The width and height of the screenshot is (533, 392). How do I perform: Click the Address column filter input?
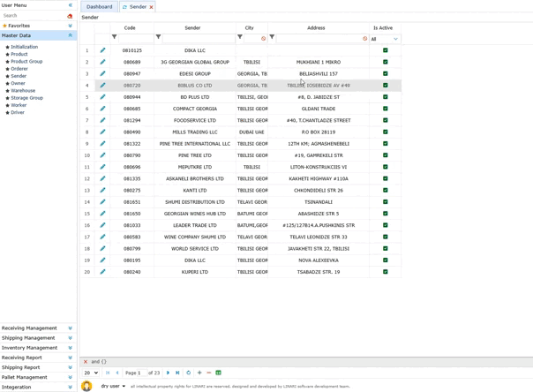(x=319, y=39)
